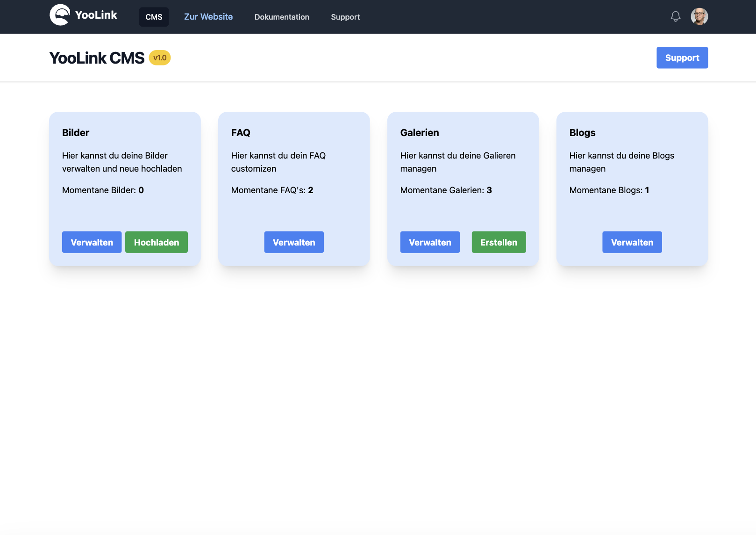Click the YooLink logo in the navbar

pyautogui.click(x=83, y=15)
